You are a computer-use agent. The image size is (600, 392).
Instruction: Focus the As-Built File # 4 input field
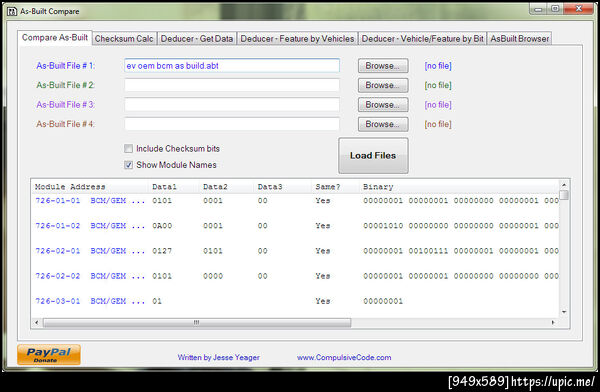(232, 124)
